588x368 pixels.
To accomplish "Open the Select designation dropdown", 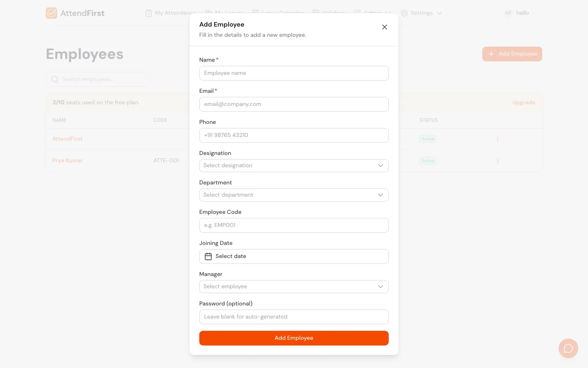I will tap(294, 165).
